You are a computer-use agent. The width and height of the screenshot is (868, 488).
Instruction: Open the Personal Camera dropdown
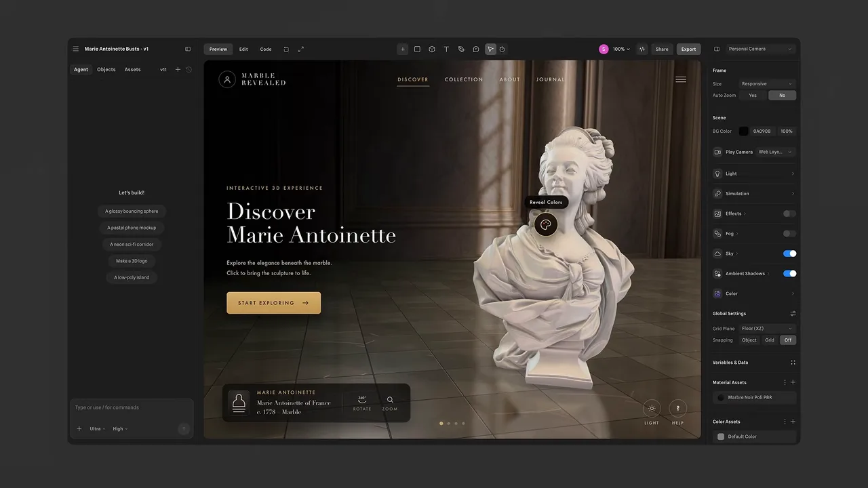point(759,49)
